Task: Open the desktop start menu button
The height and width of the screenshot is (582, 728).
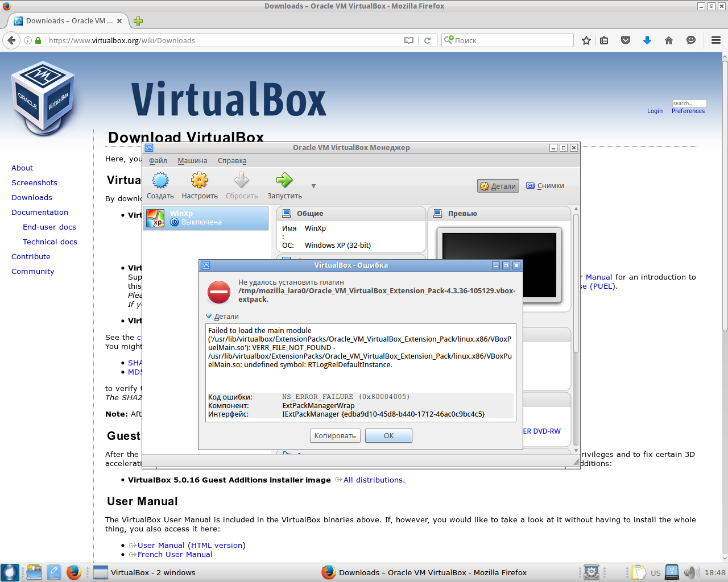Action: pyautogui.click(x=10, y=572)
